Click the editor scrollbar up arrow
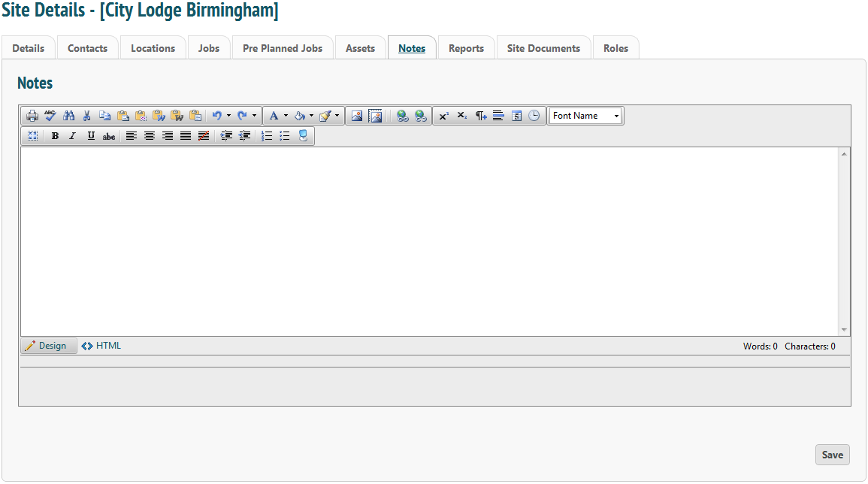The width and height of the screenshot is (868, 484). (x=844, y=154)
